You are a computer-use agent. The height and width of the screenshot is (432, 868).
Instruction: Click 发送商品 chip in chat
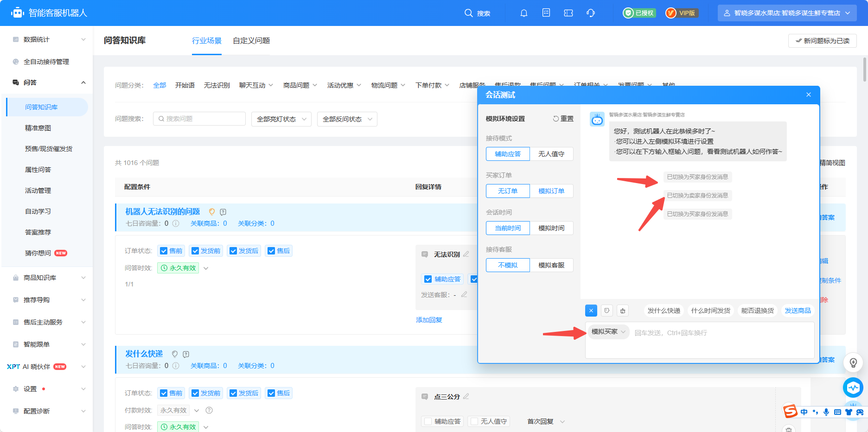point(798,311)
